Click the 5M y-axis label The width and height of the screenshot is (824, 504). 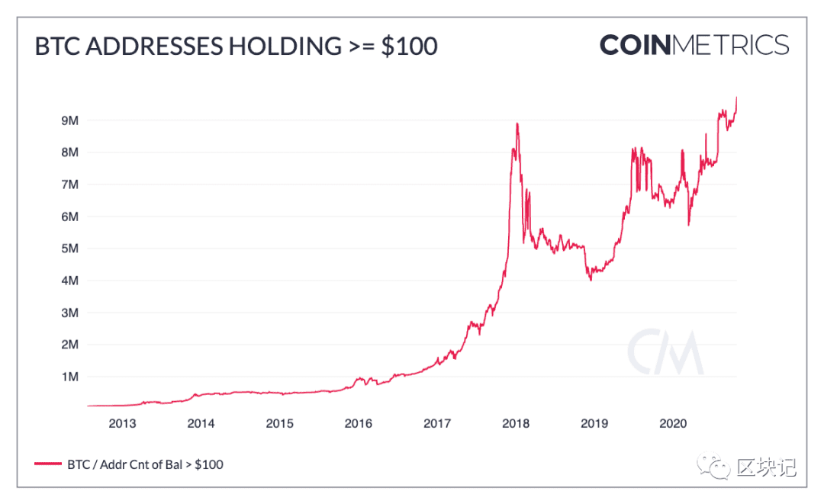click(70, 249)
